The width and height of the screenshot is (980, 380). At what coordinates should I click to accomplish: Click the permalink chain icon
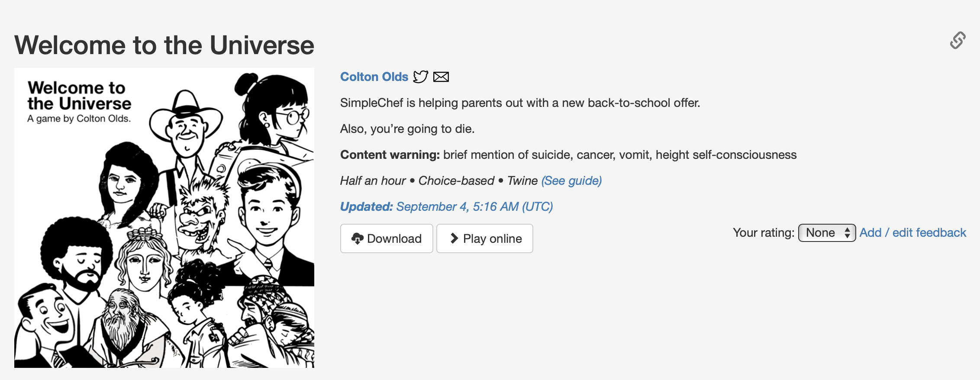point(957,40)
